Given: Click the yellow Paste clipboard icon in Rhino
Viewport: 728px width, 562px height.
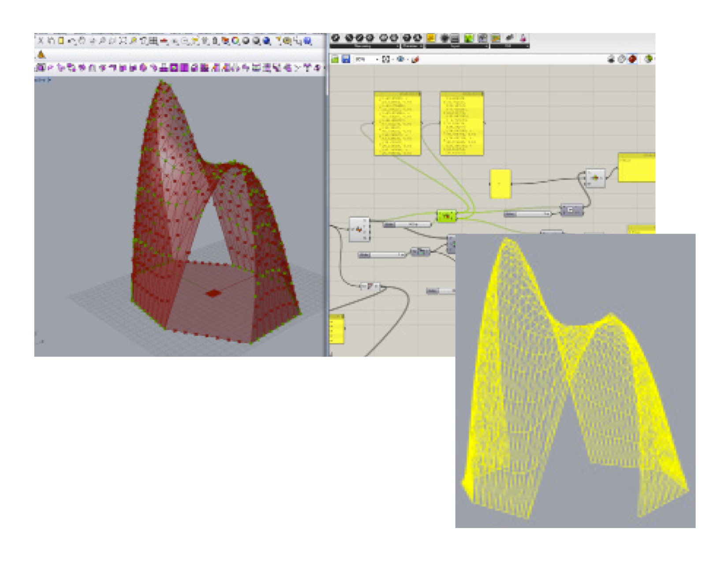Looking at the screenshot, I should [x=61, y=41].
